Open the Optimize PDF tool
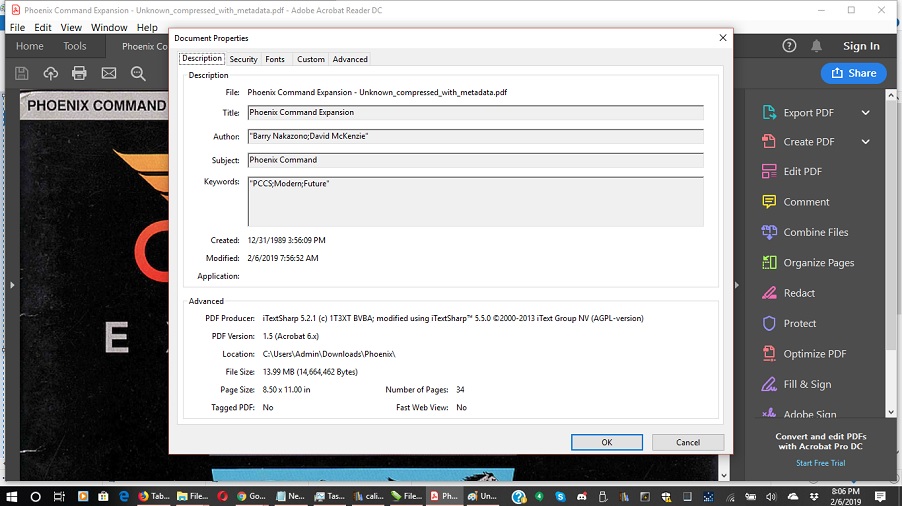This screenshot has height=506, width=902. 804,354
